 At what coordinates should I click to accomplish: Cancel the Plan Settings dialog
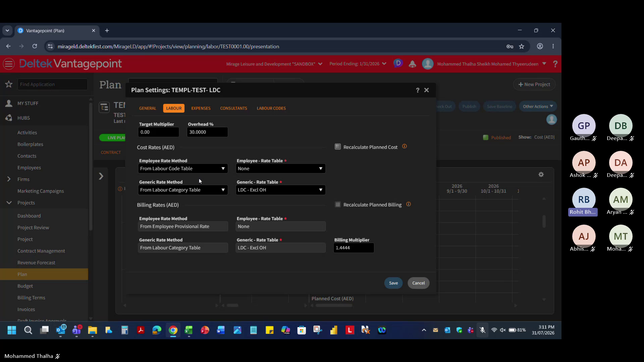point(419,283)
